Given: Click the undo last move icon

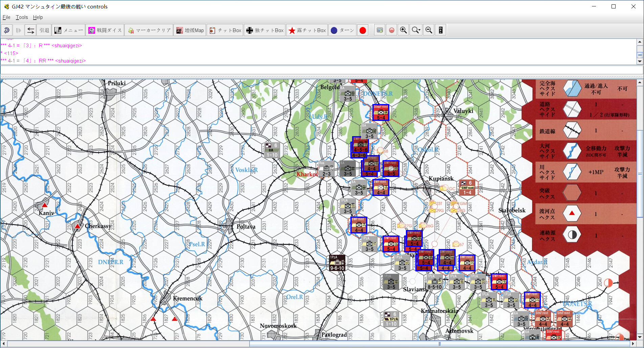Looking at the screenshot, I should 7,30.
